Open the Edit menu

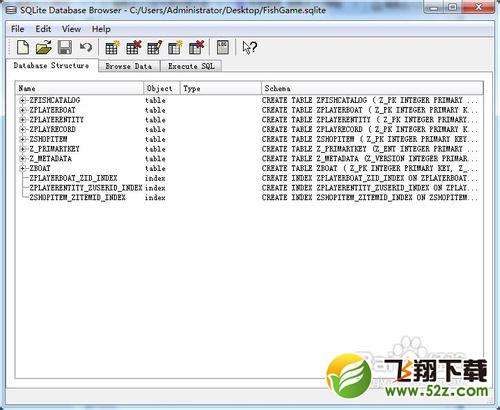(43, 29)
